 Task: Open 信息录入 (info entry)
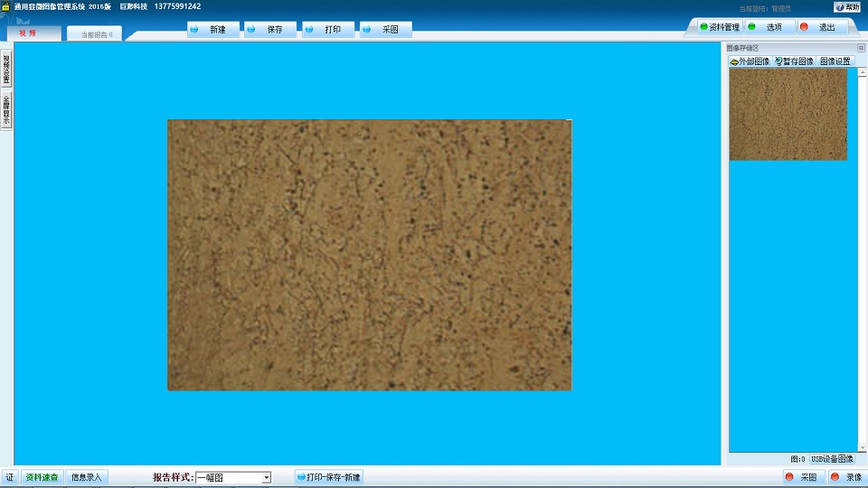tap(87, 477)
